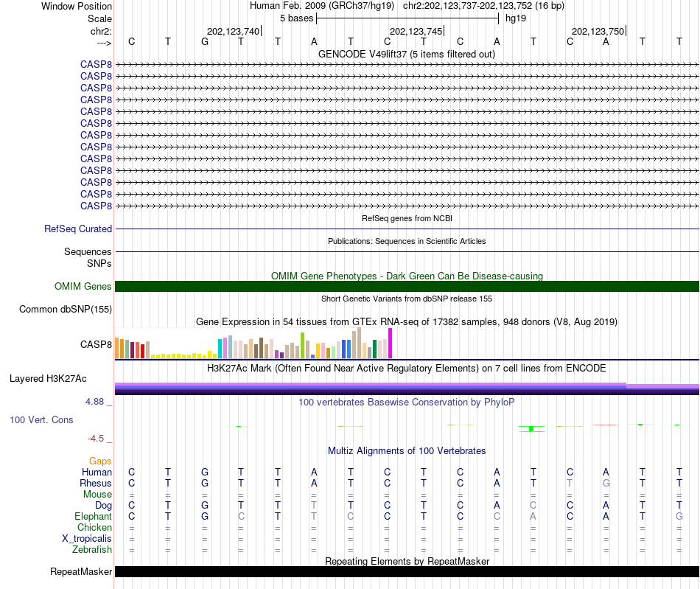Click the magenta bar in GTEx expression chart
Image resolution: width=700 pixels, height=589 pixels.
(x=391, y=343)
